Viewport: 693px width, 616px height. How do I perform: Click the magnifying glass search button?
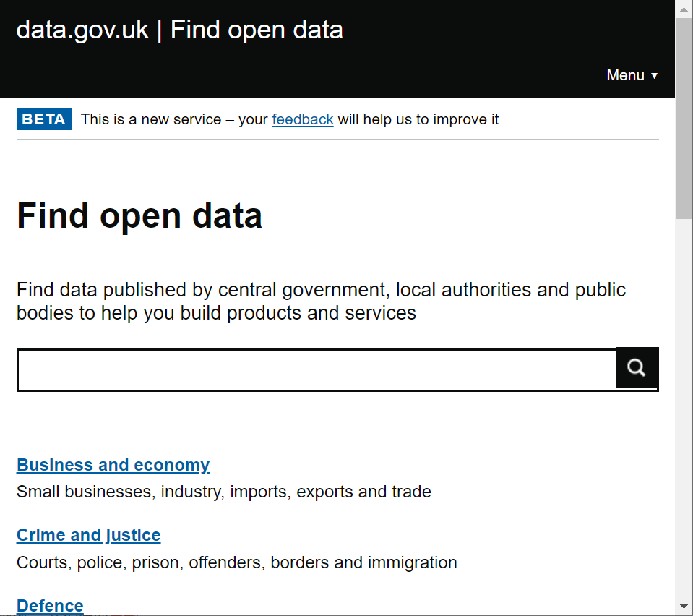[637, 367]
